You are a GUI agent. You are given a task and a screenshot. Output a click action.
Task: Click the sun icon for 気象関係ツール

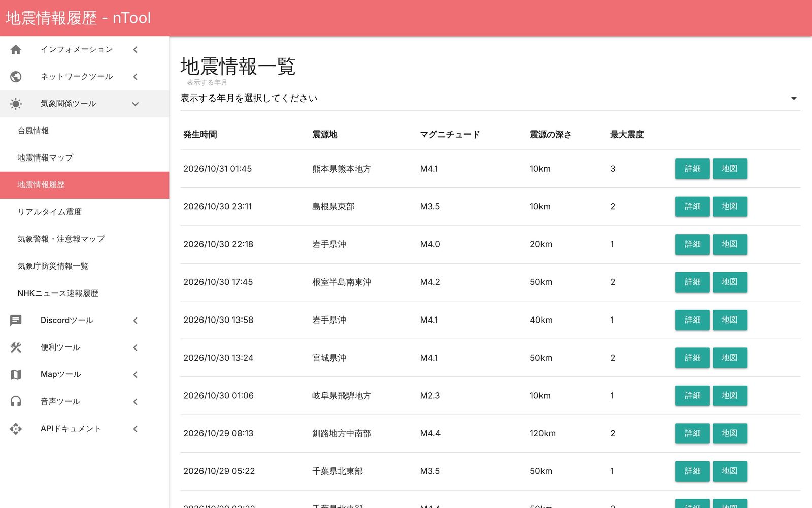point(16,104)
